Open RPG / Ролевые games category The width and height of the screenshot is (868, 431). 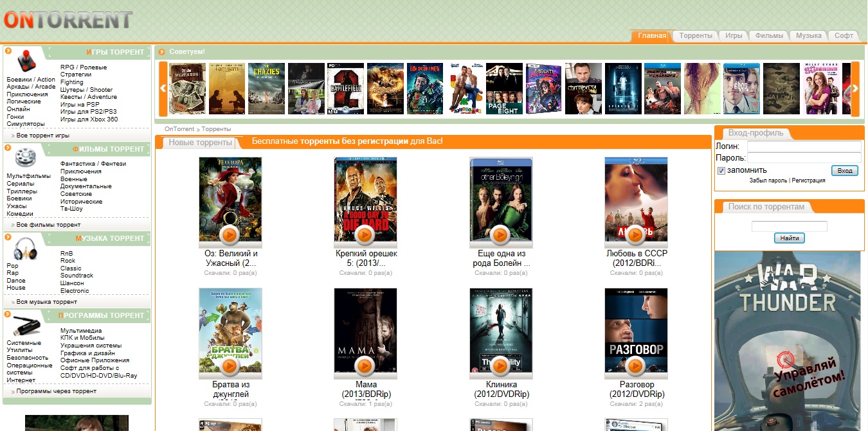[84, 67]
